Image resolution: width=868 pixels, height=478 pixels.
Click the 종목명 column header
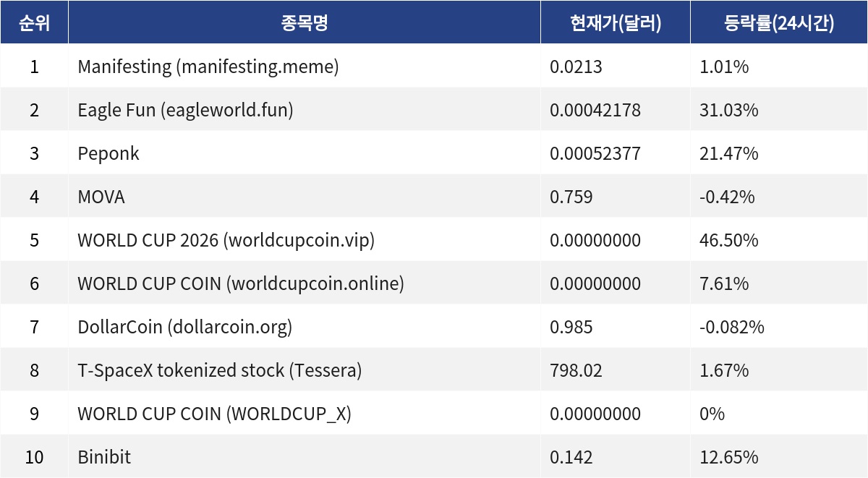(305, 22)
